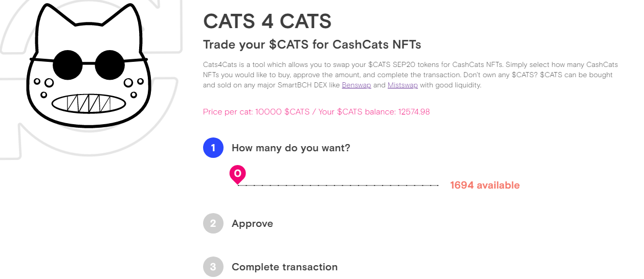The width and height of the screenshot is (644, 279).
Task: Click the pink slider handle showing 0
Action: pyautogui.click(x=238, y=174)
